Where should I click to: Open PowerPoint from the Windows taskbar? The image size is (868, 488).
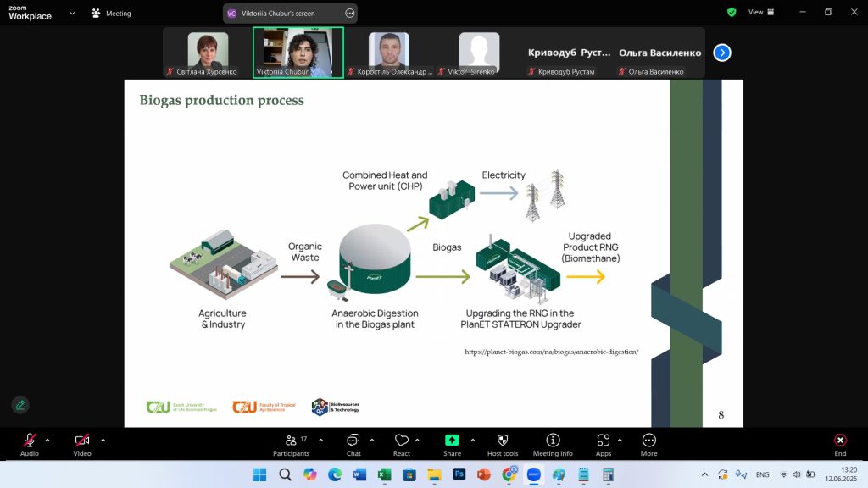click(484, 474)
